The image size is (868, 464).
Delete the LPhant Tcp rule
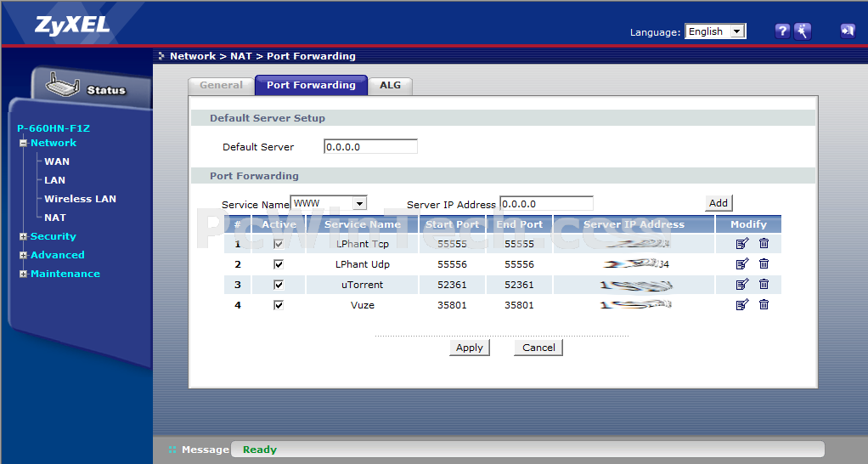(764, 244)
